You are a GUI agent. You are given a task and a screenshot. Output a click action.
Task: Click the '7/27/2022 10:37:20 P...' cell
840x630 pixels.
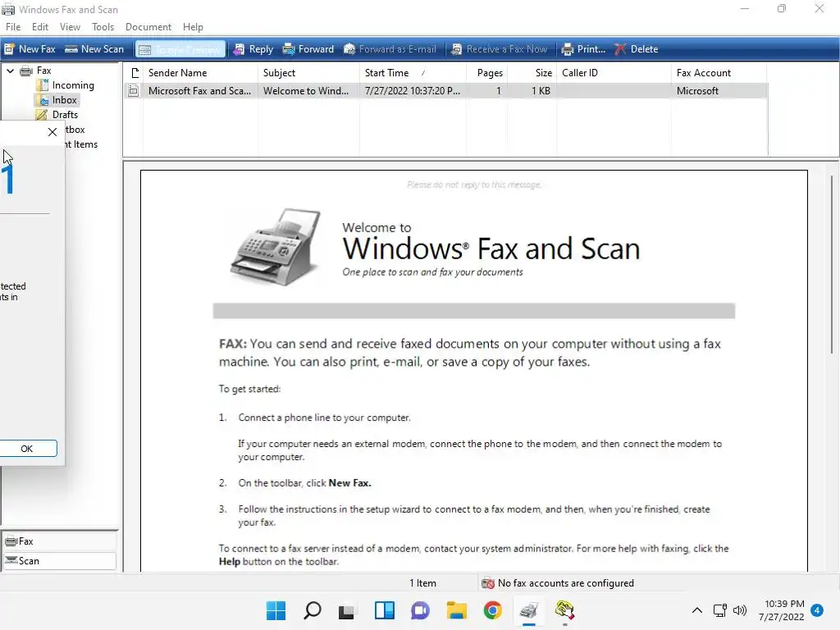[x=413, y=91]
